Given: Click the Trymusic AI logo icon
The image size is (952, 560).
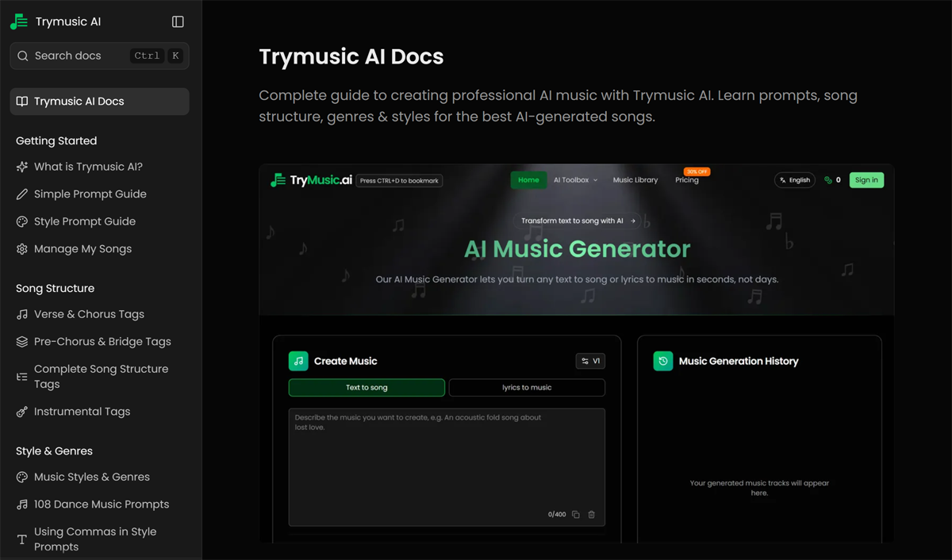Looking at the screenshot, I should tap(17, 21).
